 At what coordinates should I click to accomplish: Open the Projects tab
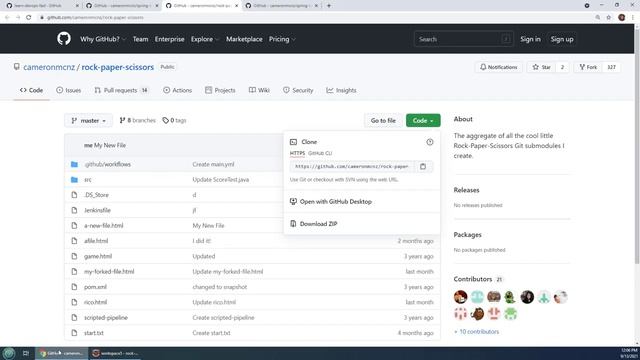(220, 90)
